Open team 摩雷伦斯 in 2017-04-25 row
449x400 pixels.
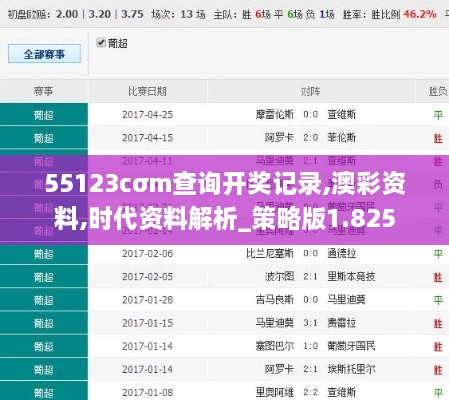275,115
